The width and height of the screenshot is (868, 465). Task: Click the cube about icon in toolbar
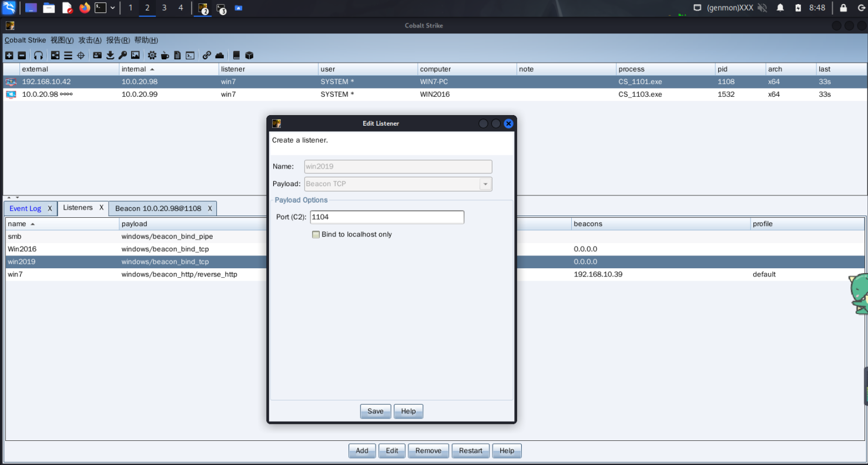pos(249,55)
